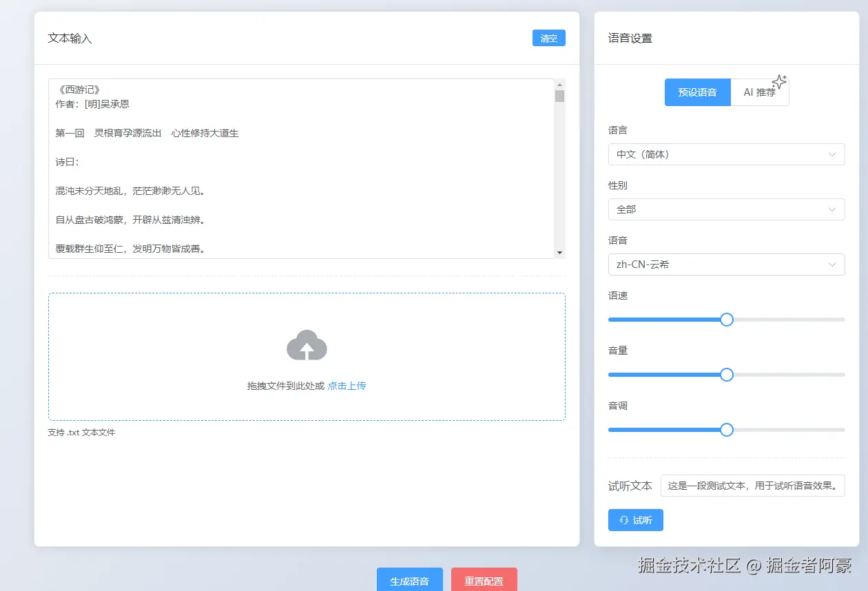This screenshot has width=868, height=591.
Task: Click the 音调 slider handle
Action: (x=727, y=430)
